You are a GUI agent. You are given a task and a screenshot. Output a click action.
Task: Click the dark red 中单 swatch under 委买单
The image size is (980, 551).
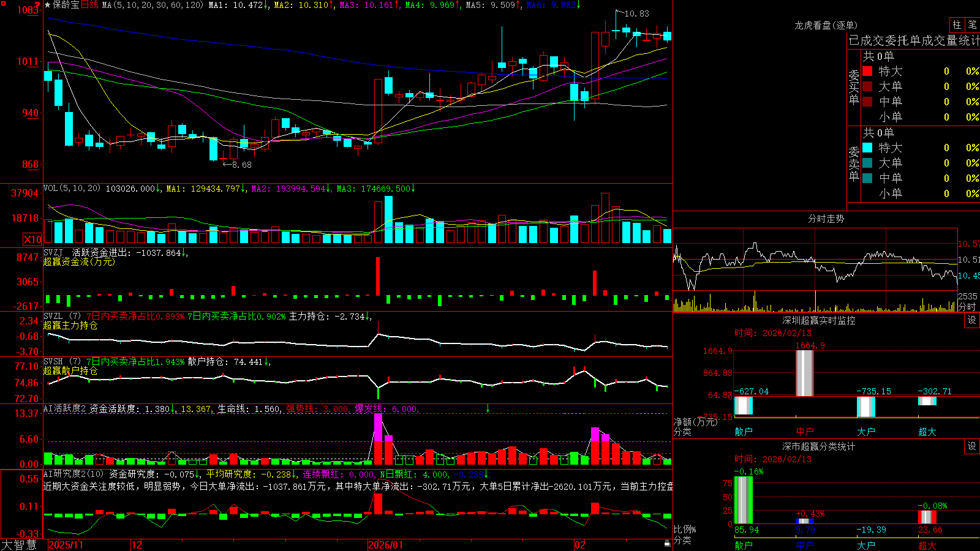tap(867, 102)
